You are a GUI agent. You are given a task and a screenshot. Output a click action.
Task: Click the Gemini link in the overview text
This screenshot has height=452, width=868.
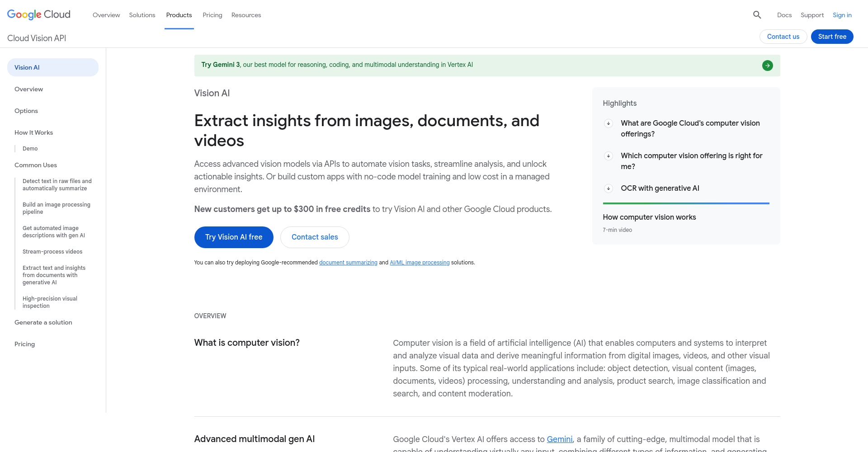[559, 439]
